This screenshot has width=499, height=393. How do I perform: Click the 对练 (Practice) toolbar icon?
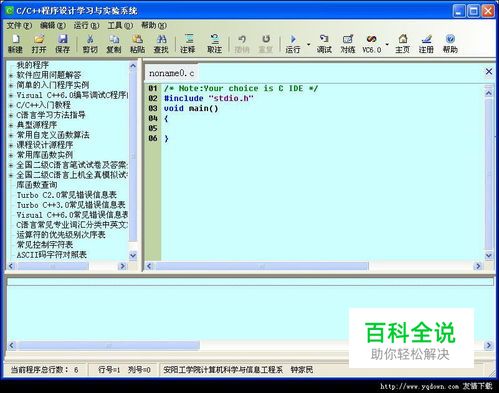pos(348,44)
